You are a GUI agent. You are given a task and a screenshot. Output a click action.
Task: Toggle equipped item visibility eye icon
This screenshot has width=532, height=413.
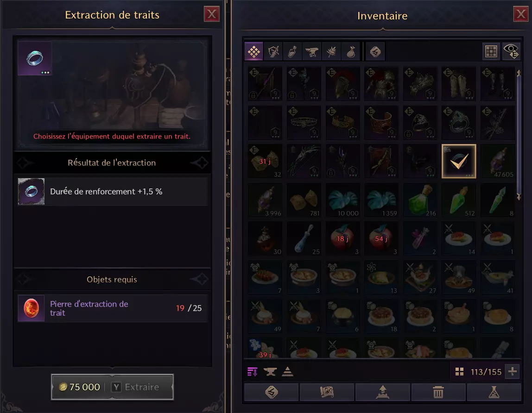click(x=511, y=51)
